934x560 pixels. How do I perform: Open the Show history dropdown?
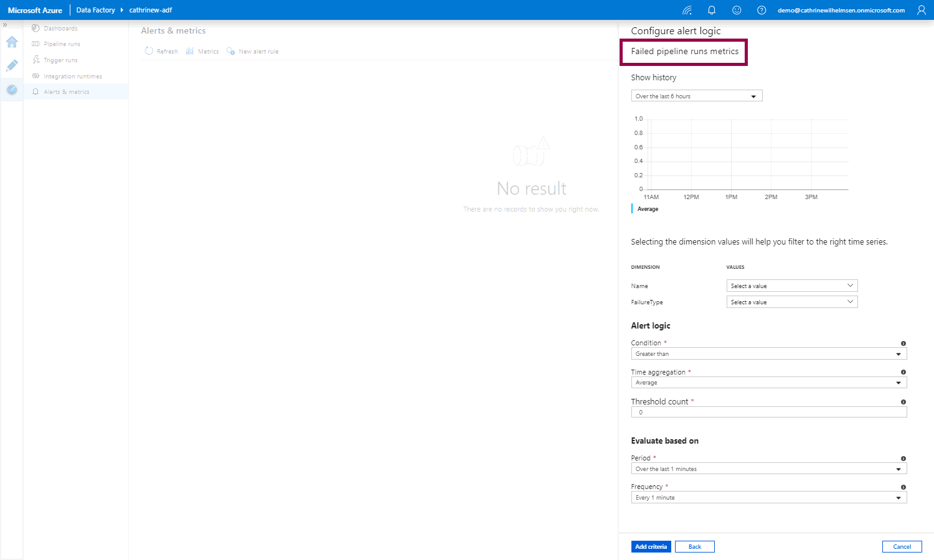(696, 96)
